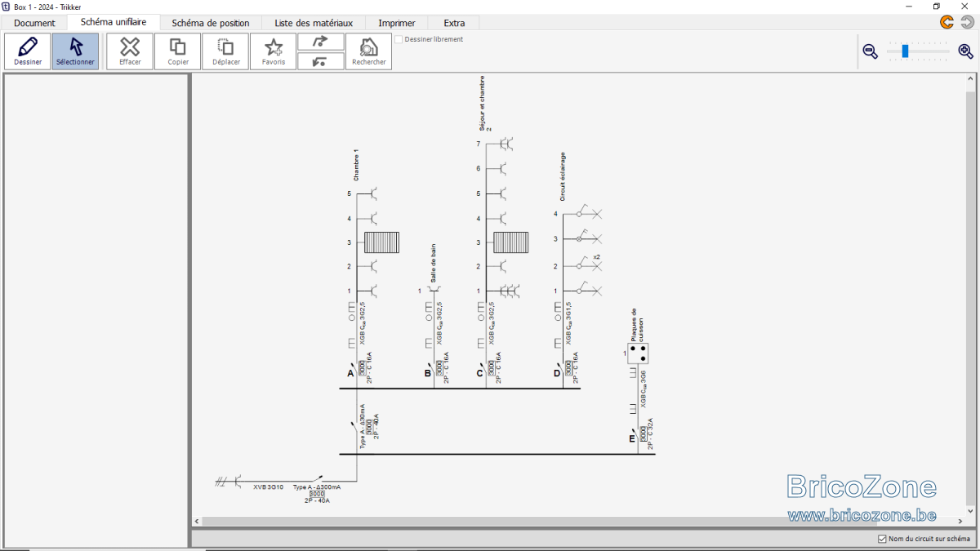Toggle Nom du circuit sur schéma checkbox
980x551 pixels.
(x=882, y=539)
